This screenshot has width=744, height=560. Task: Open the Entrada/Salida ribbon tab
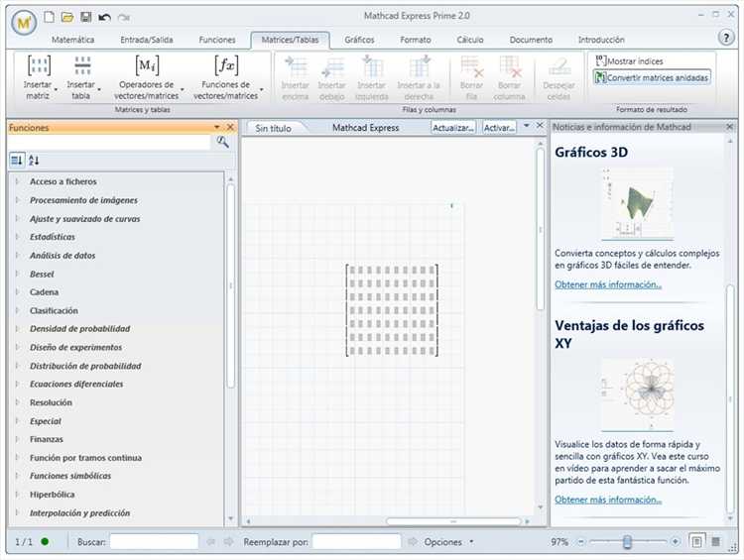147,40
